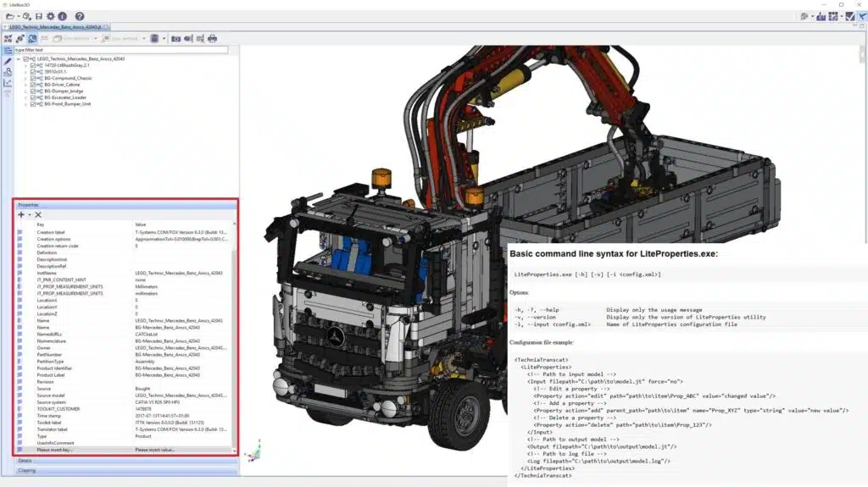Click the highlighted axis perspective icon at top right
This screenshot has width=868, height=487.
tap(862, 17)
